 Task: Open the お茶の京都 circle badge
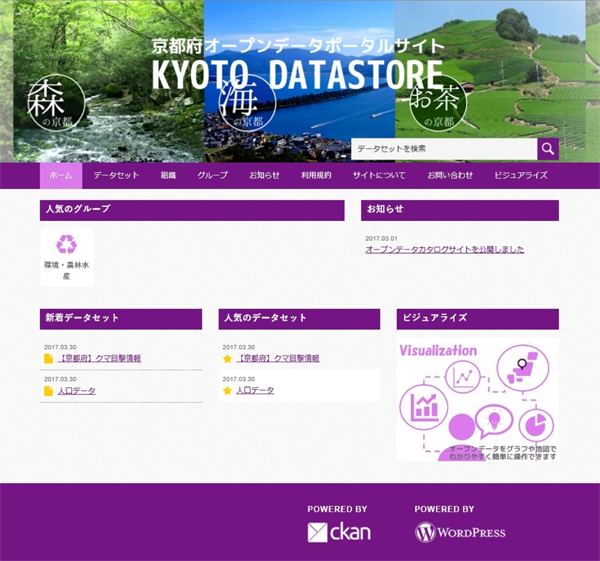438,103
